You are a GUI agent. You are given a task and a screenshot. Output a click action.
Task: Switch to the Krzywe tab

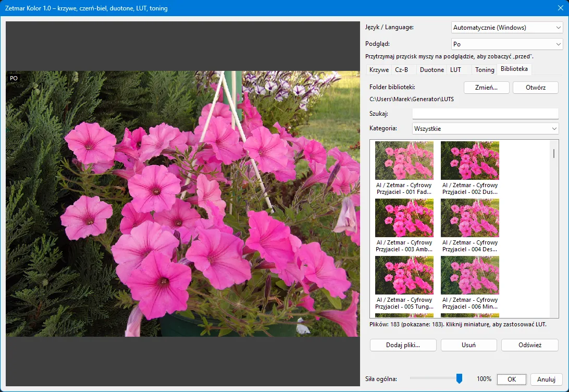pyautogui.click(x=379, y=70)
